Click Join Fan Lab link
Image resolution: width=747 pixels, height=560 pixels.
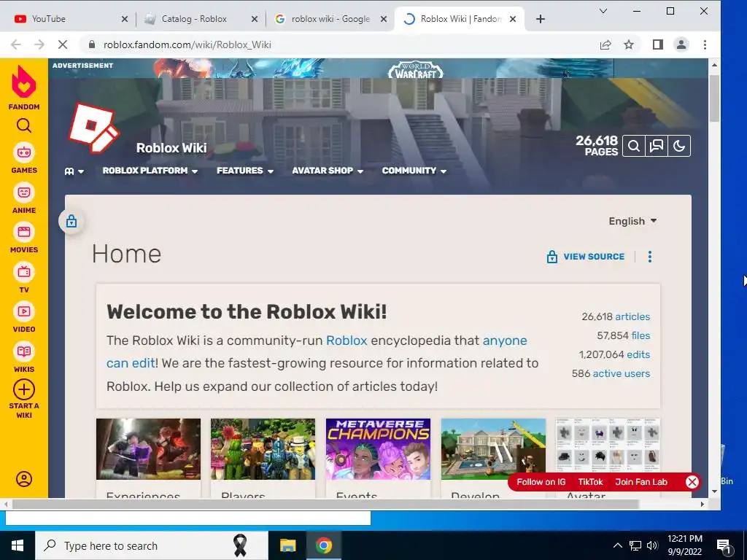point(641,482)
